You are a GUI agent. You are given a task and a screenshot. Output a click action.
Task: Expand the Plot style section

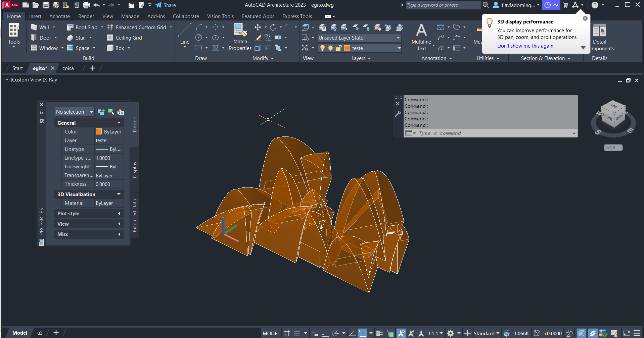pos(89,214)
